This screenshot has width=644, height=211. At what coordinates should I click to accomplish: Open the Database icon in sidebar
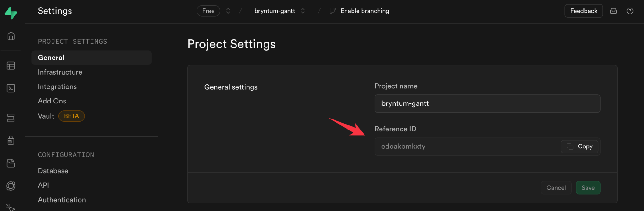11,118
